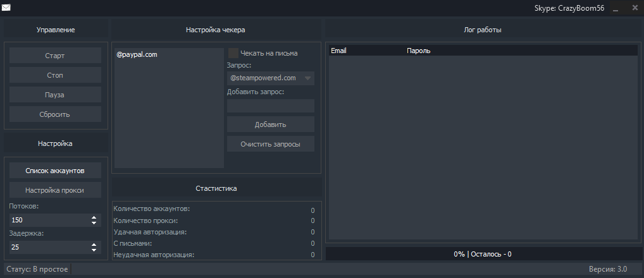The width and height of the screenshot is (644, 278).
Task: Click Удачная авторизация statistic label
Action: tap(150, 232)
